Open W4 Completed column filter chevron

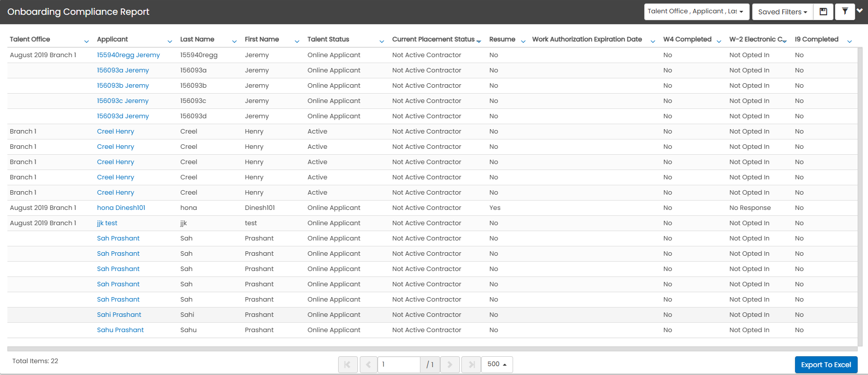point(719,41)
